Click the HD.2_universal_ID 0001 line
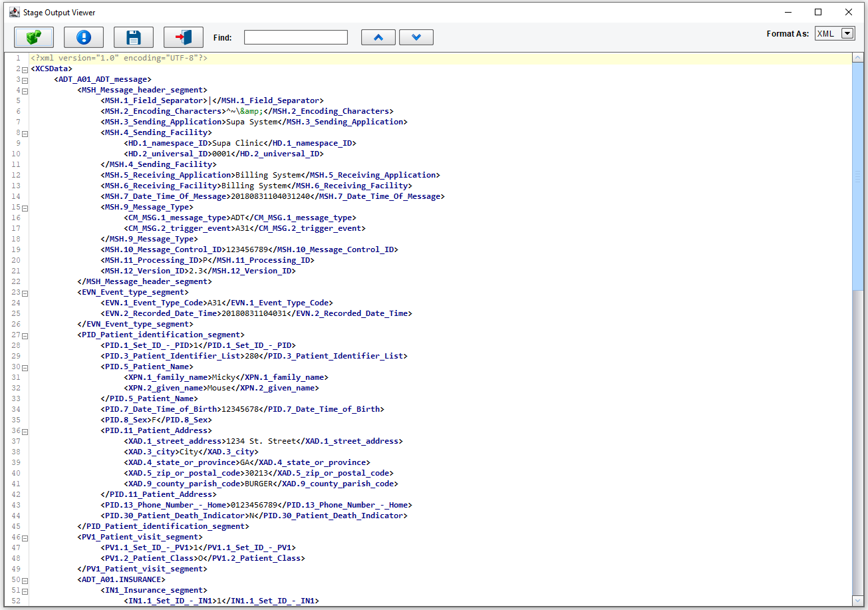 coord(223,154)
